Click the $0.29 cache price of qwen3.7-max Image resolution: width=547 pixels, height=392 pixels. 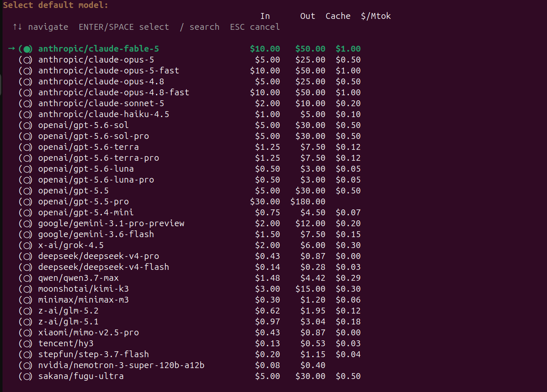coord(348,278)
